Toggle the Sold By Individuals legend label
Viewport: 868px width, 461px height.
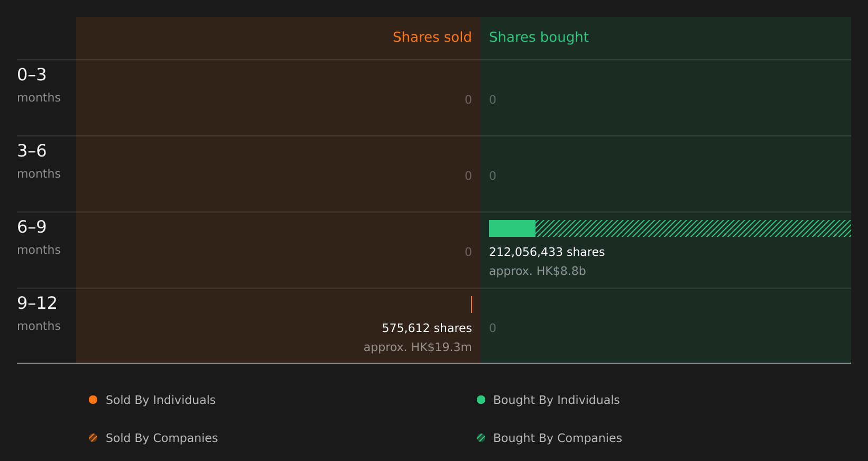(x=161, y=400)
